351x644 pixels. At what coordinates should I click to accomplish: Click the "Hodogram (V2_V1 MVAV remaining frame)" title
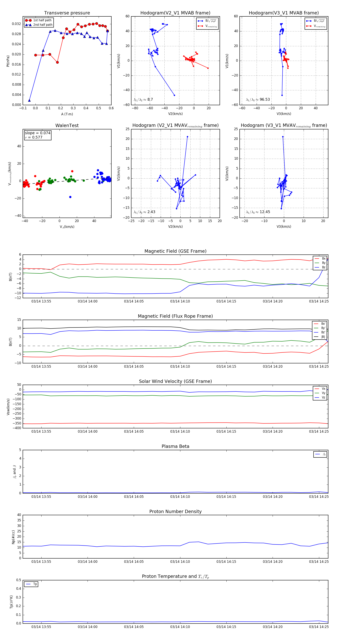pyautogui.click(x=175, y=125)
